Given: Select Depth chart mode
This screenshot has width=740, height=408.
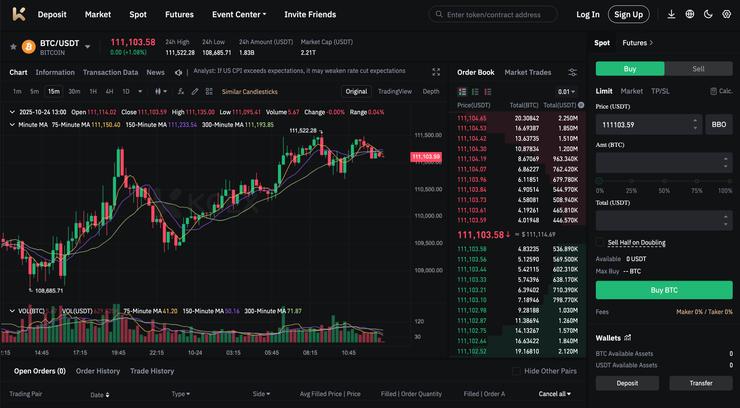Looking at the screenshot, I should click(x=431, y=92).
